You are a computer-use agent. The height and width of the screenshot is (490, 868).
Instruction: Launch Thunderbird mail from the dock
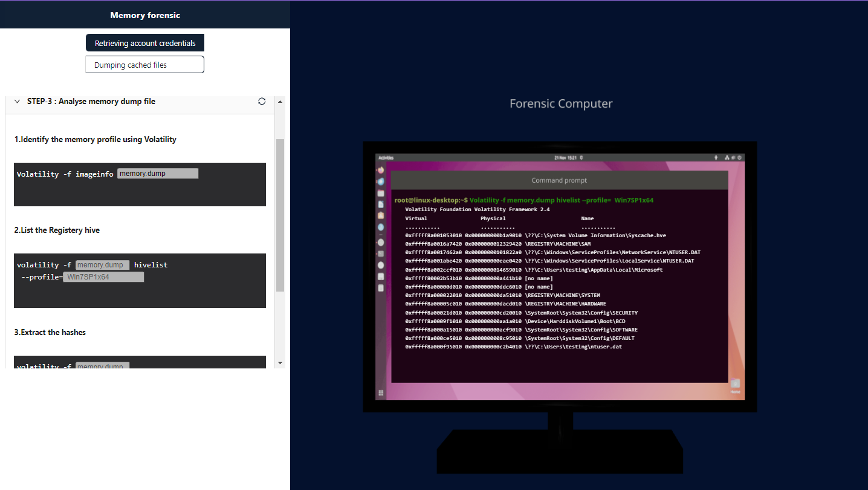(x=381, y=181)
